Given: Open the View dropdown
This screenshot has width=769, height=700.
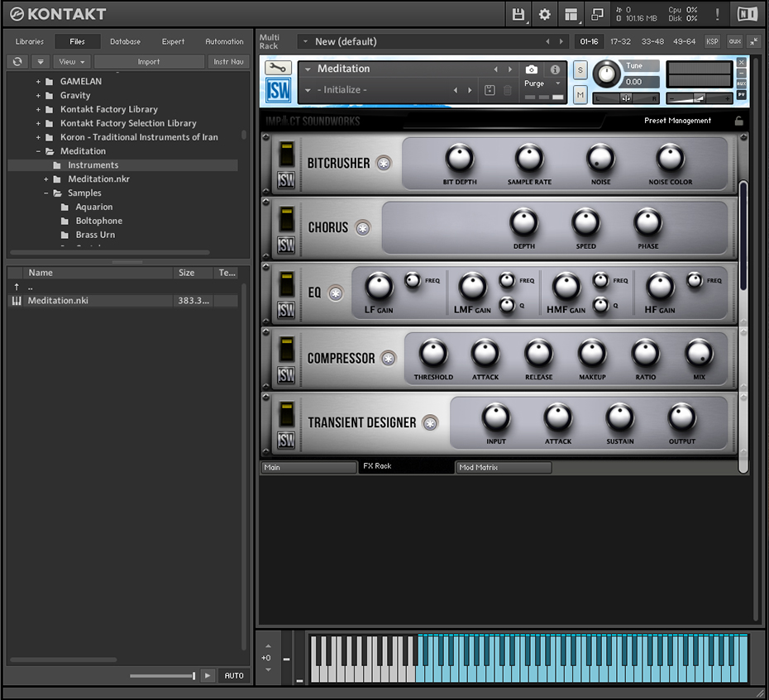Looking at the screenshot, I should click(x=72, y=62).
